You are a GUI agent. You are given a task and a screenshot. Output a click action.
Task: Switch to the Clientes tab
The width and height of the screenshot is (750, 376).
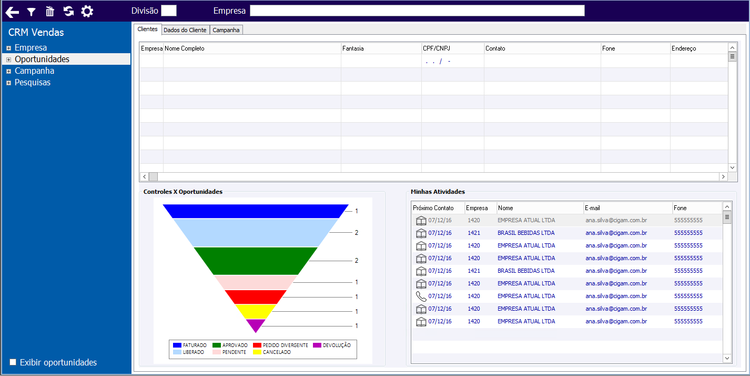pyautogui.click(x=147, y=29)
